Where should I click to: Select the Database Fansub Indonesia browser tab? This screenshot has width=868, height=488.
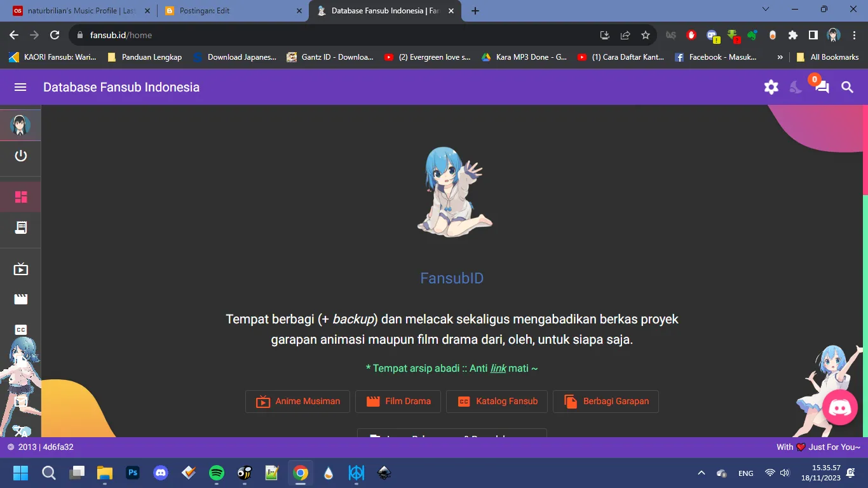[x=384, y=11]
